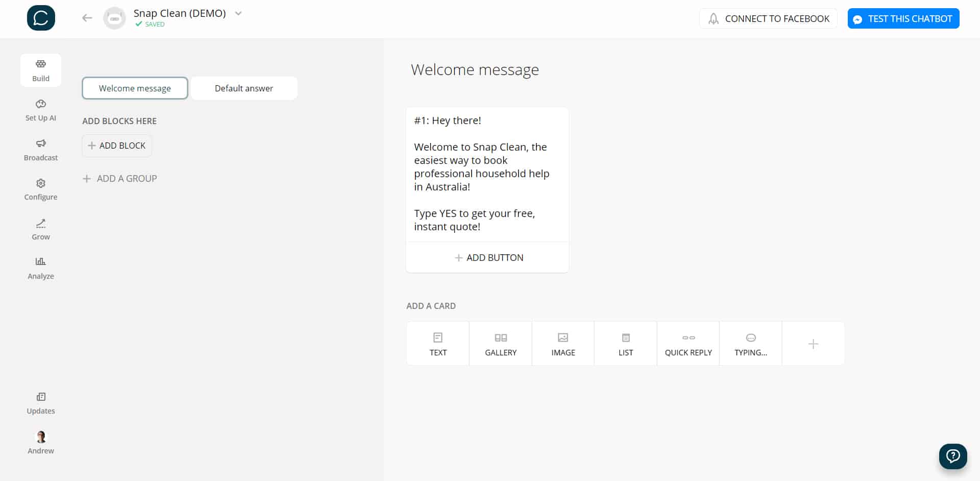
Task: Click TEST THIS CHATBOT button
Action: click(903, 18)
